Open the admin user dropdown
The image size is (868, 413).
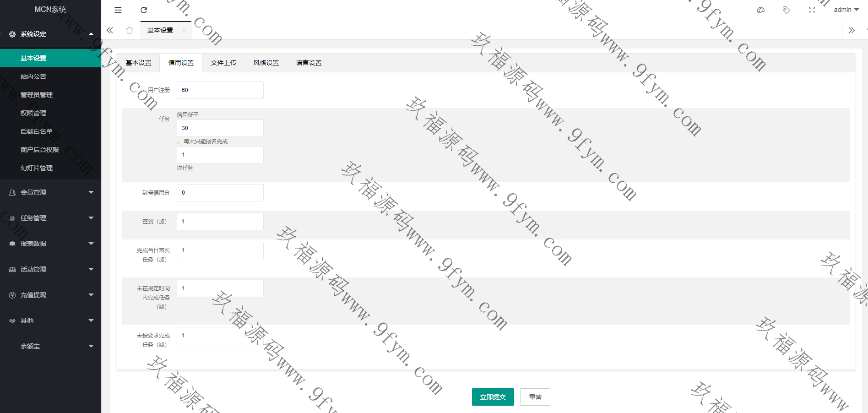coord(846,10)
